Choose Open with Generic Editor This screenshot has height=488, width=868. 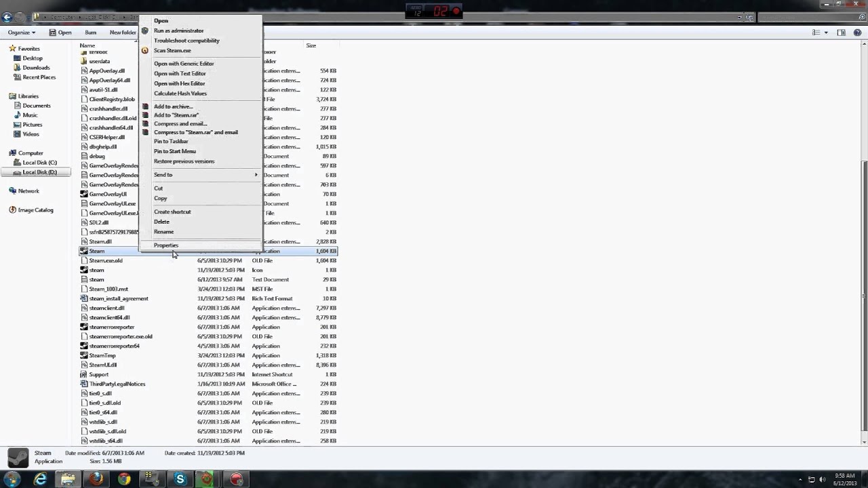[184, 64]
